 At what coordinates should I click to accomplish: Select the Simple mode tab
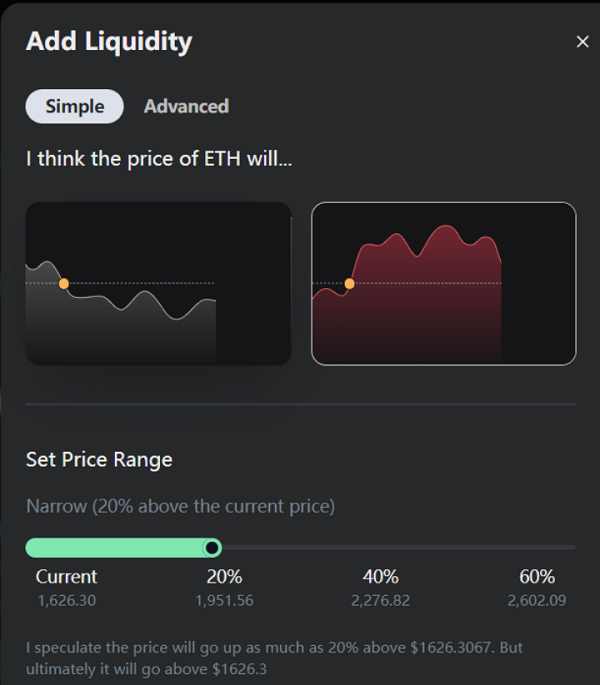tap(75, 107)
